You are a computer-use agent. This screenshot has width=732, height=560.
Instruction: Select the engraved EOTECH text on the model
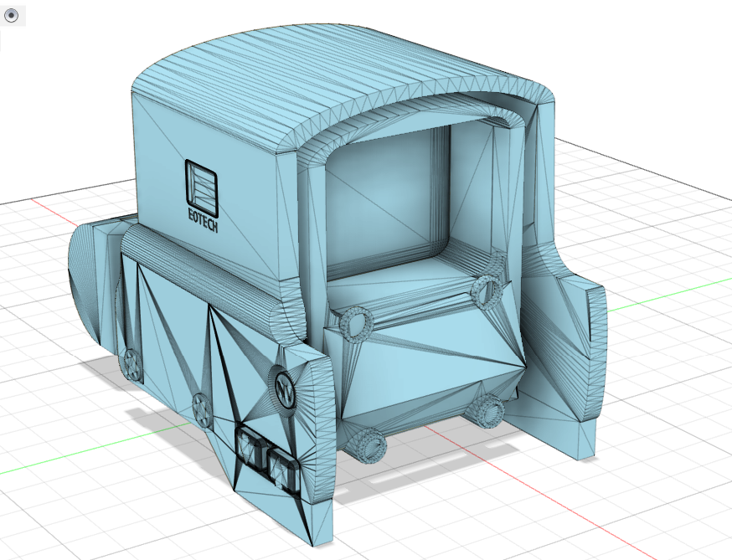(x=203, y=220)
